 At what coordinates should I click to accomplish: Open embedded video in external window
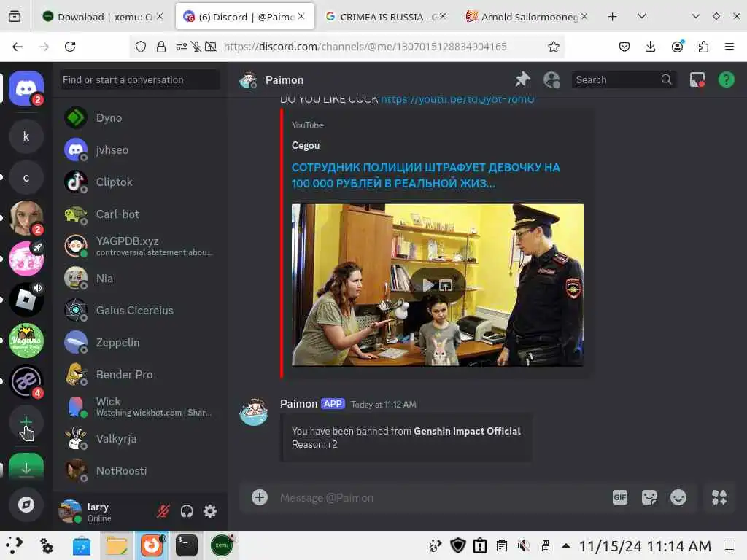[446, 285]
